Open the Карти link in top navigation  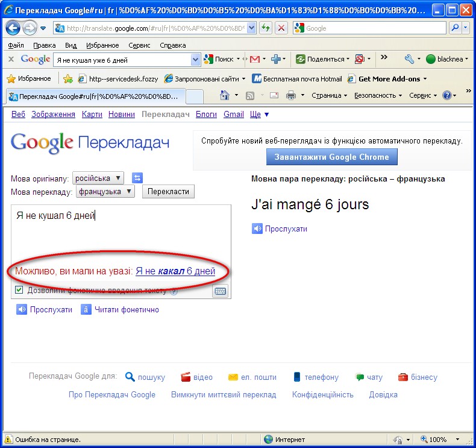92,115
